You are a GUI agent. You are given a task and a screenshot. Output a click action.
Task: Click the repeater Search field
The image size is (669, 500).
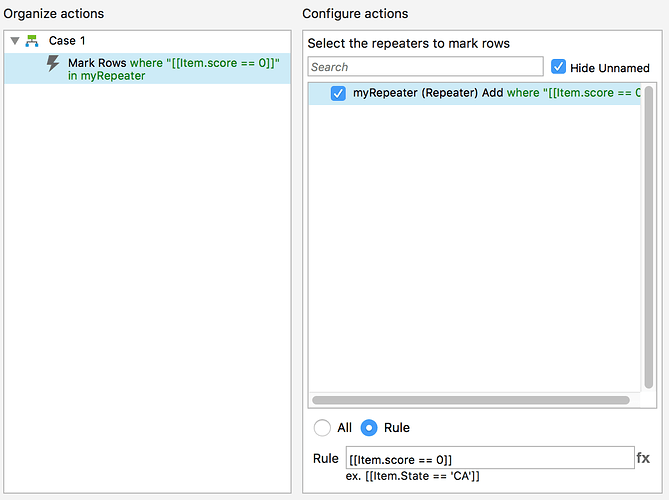tap(425, 67)
